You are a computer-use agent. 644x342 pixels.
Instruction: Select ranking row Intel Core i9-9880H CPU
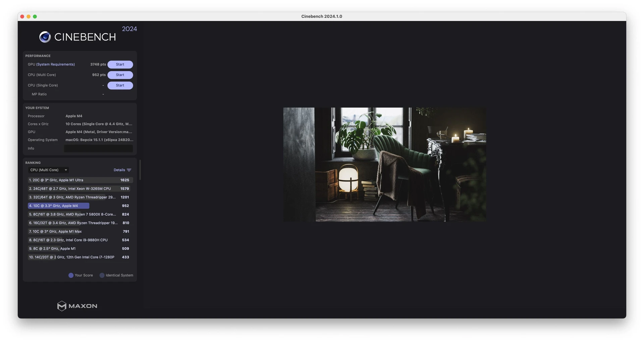[80, 240]
